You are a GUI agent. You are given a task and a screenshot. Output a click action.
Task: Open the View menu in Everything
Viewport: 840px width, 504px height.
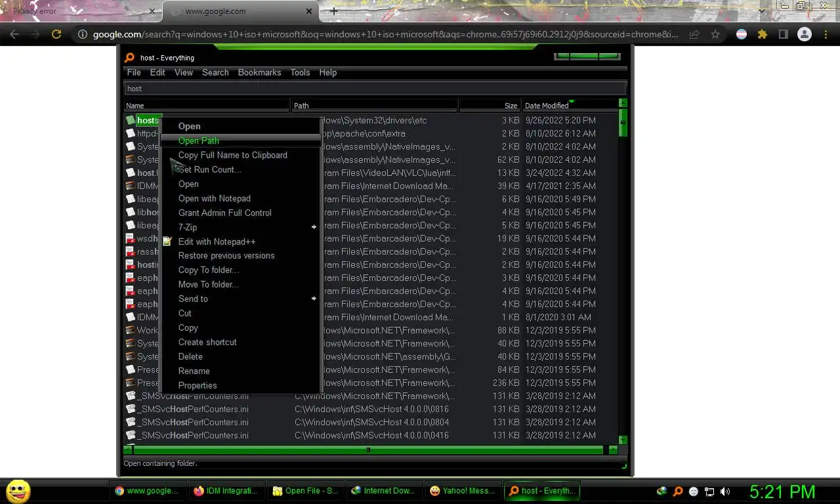(x=184, y=72)
